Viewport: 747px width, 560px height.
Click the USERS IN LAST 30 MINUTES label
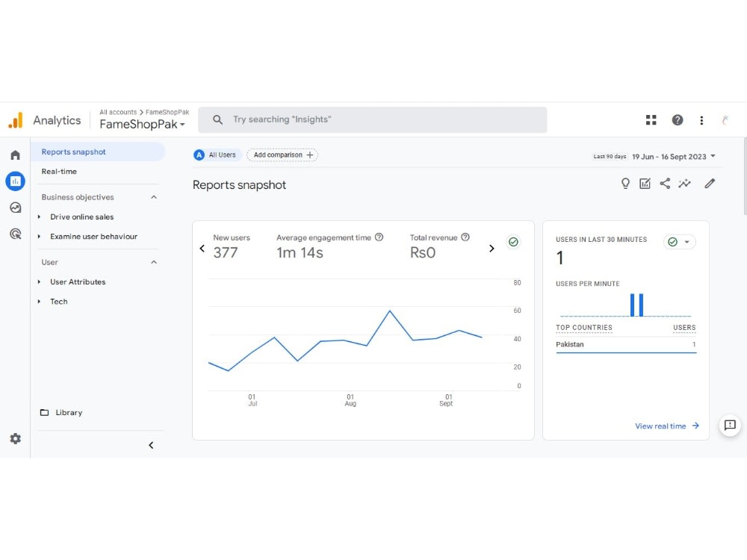tap(601, 240)
